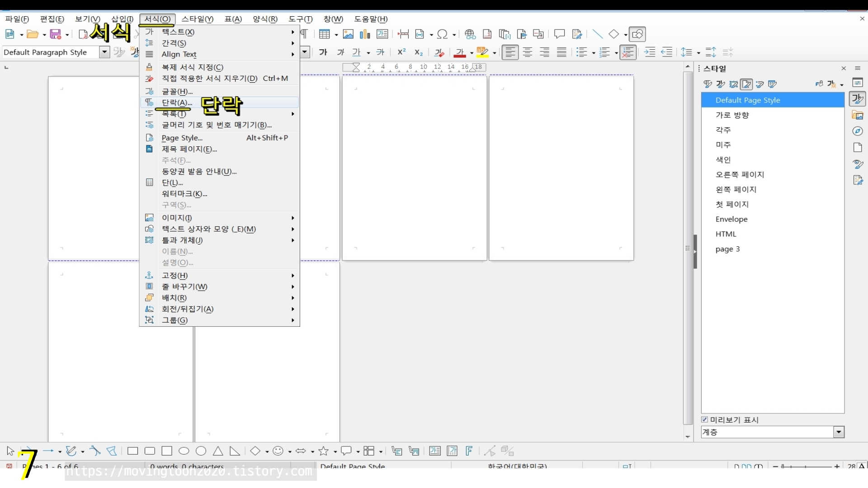Image resolution: width=868 pixels, height=488 pixels.
Task: Click the Increase Indent icon
Action: [x=650, y=52]
